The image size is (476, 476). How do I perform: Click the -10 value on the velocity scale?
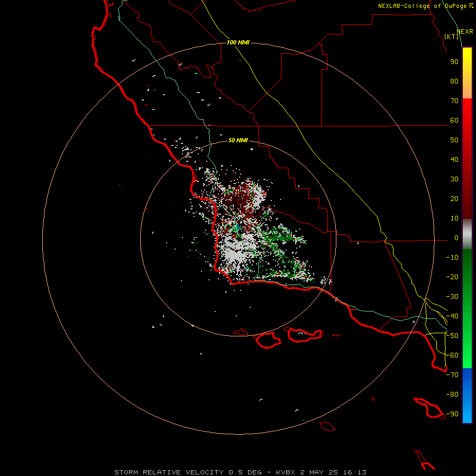(452, 258)
